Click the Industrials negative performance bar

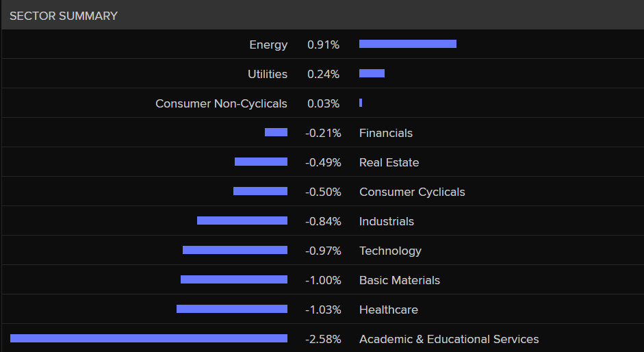coord(242,221)
